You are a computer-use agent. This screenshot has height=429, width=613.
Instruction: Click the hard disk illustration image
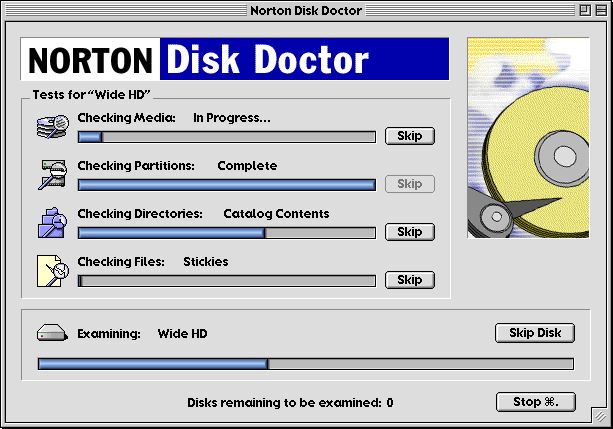(528, 138)
